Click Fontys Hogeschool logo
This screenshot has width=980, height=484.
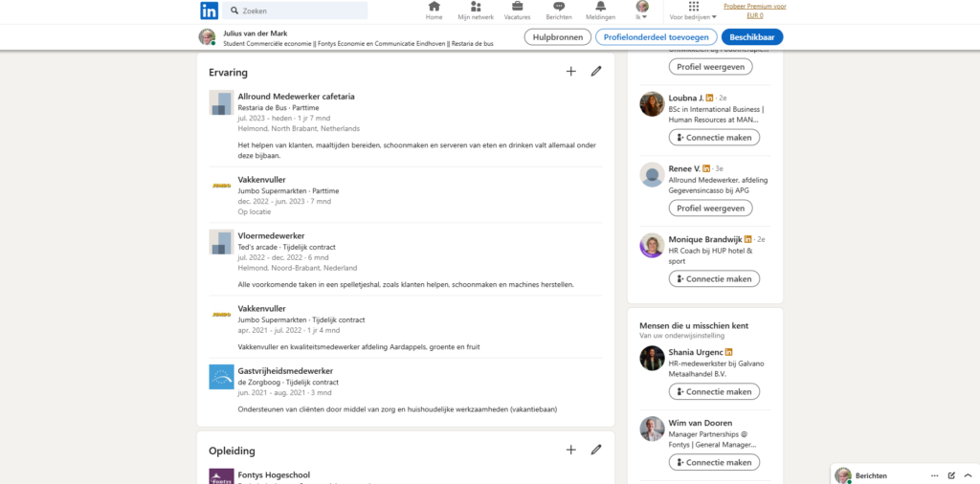click(x=221, y=476)
